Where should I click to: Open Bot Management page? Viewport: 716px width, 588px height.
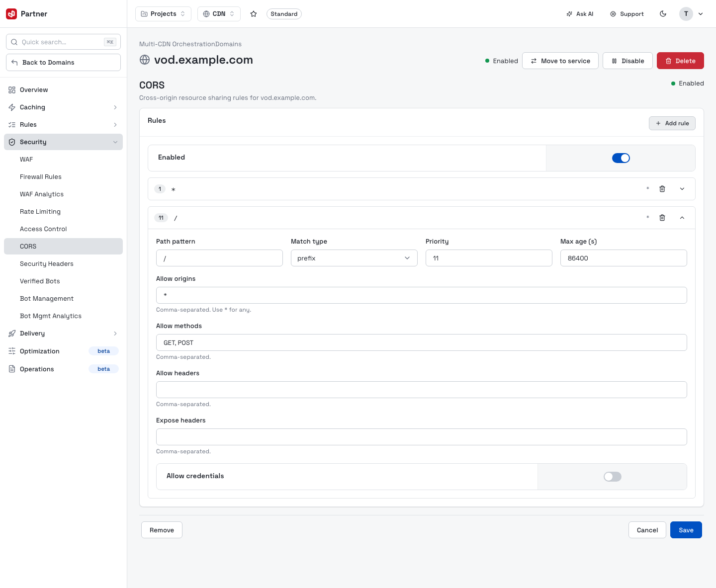[x=63, y=299]
